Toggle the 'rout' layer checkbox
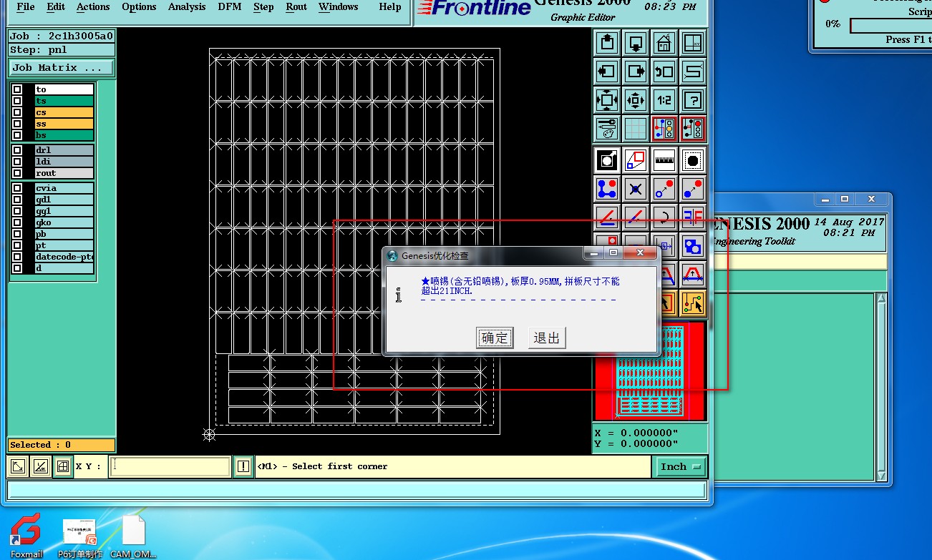The width and height of the screenshot is (932, 560). coord(17,173)
